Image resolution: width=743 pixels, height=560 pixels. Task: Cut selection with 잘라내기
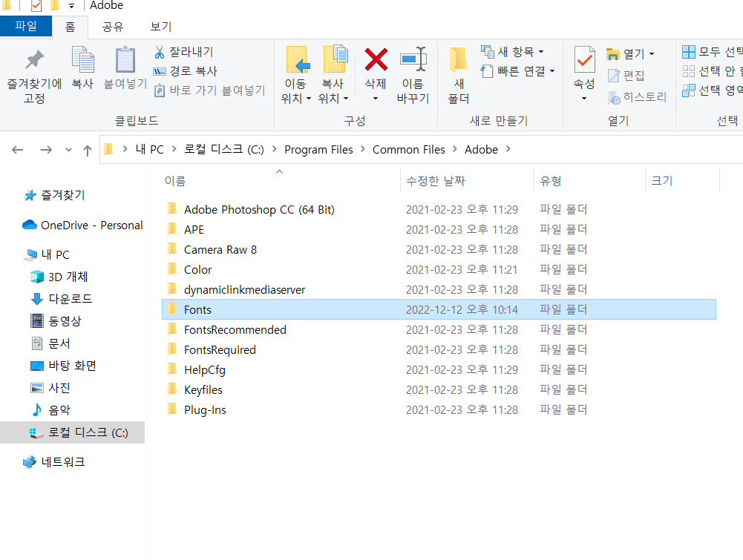[x=184, y=52]
